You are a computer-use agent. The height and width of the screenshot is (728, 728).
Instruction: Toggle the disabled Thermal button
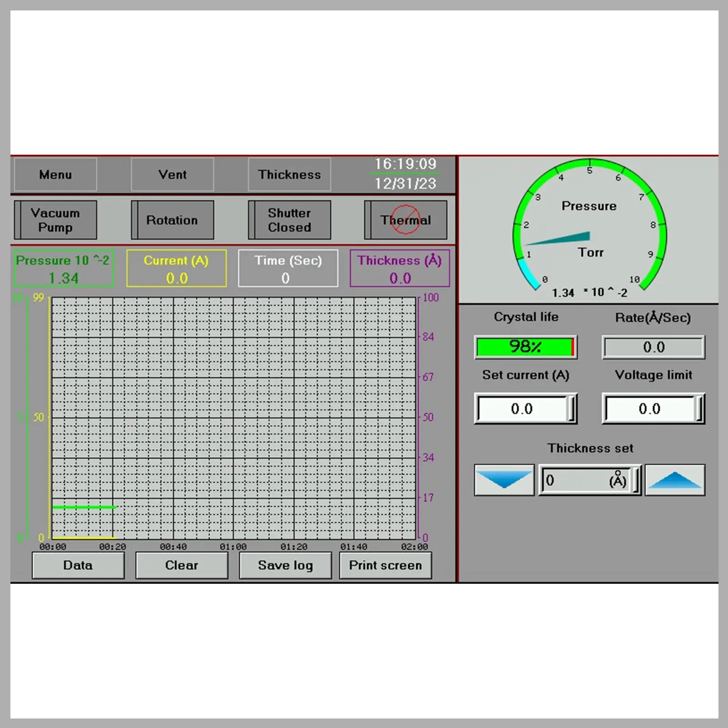pyautogui.click(x=406, y=220)
